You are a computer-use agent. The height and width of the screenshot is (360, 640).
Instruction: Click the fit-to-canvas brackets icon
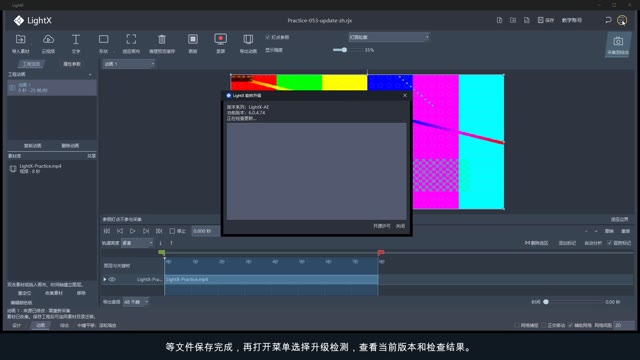(131, 40)
